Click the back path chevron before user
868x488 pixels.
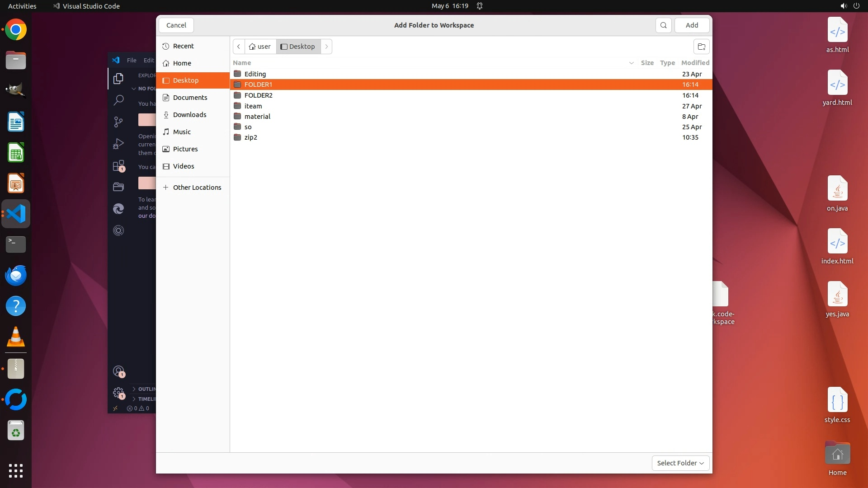[239, 47]
